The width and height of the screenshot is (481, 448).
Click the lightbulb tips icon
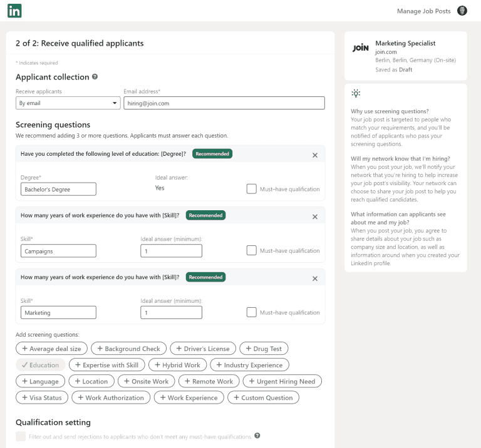pyautogui.click(x=356, y=93)
